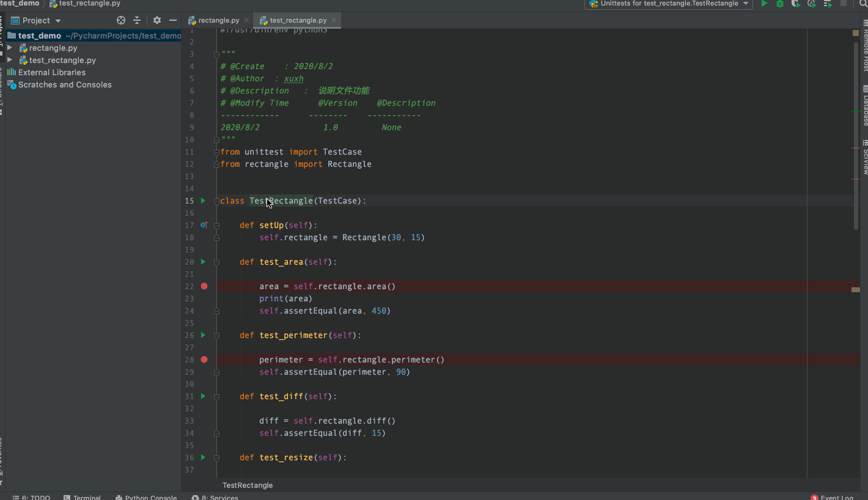This screenshot has width=868, height=500.
Task: Click the file inspection status indicator
Action: point(856,33)
